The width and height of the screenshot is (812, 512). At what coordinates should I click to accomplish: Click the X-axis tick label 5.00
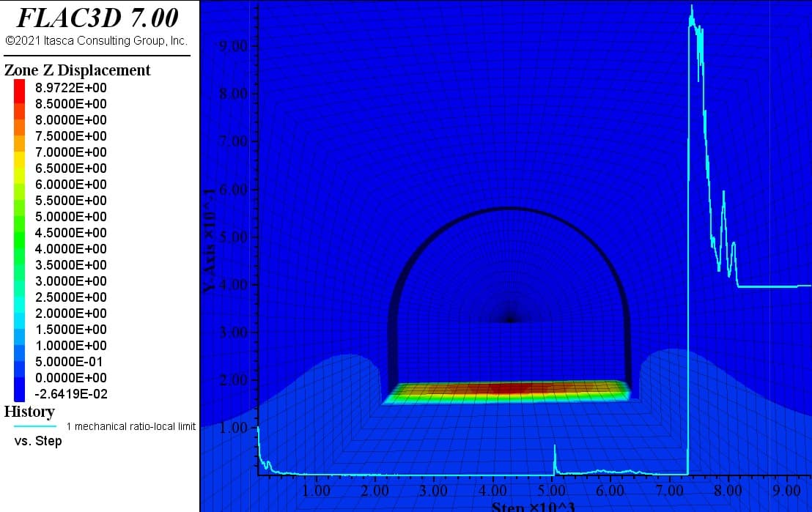tap(552, 490)
